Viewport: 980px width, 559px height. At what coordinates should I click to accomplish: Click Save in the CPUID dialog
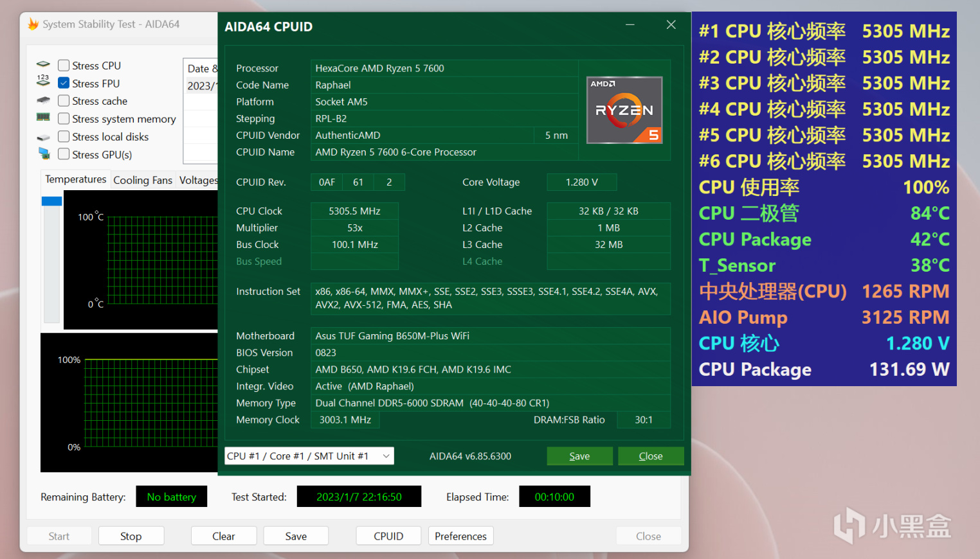[579, 456]
